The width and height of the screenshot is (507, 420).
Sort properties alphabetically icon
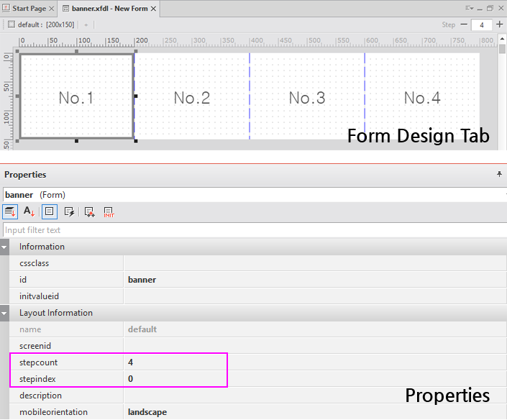tap(29, 211)
